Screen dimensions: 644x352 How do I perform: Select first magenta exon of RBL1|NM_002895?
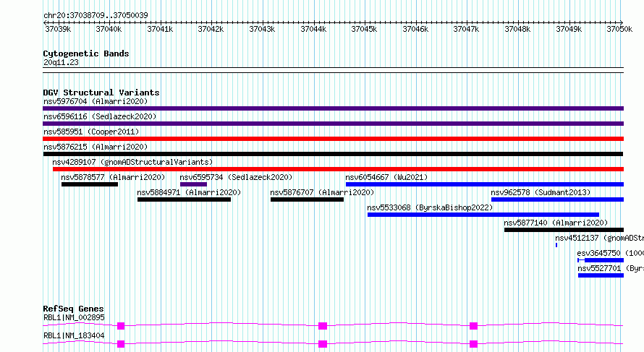[121, 326]
